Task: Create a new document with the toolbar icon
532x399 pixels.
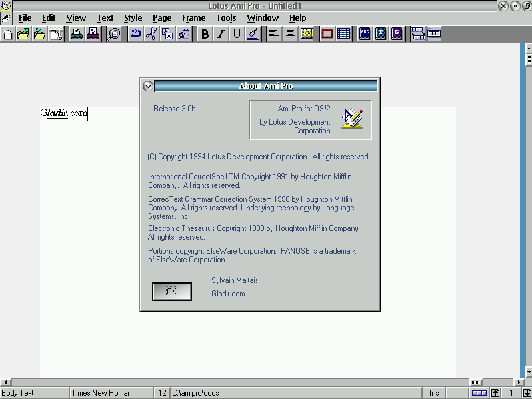Action: coord(8,34)
